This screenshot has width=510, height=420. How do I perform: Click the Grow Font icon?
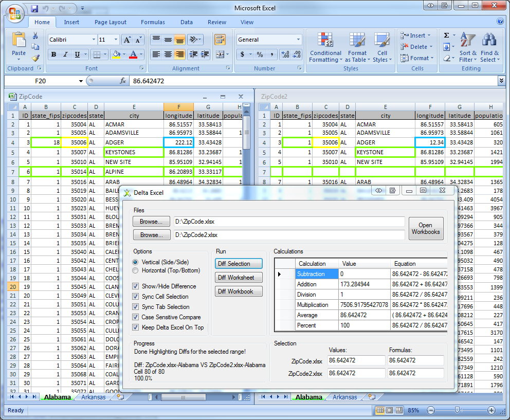127,40
